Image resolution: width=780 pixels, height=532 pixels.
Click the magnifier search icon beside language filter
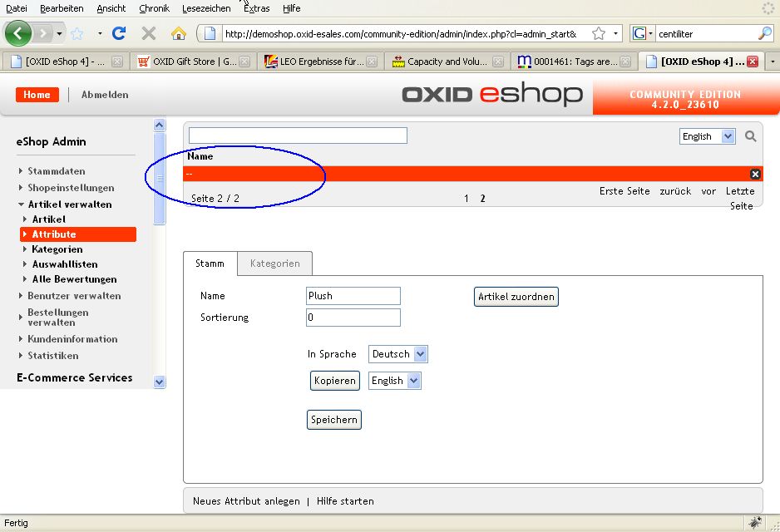(x=751, y=136)
